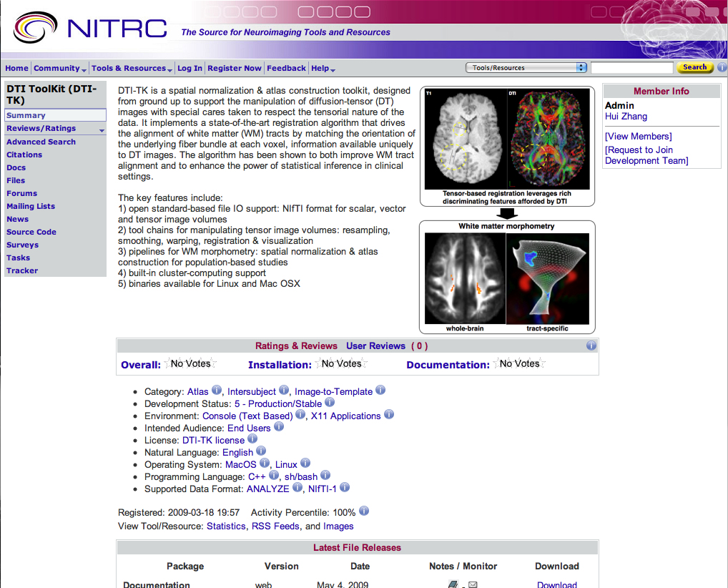Click info icon next to MacOS

(265, 464)
